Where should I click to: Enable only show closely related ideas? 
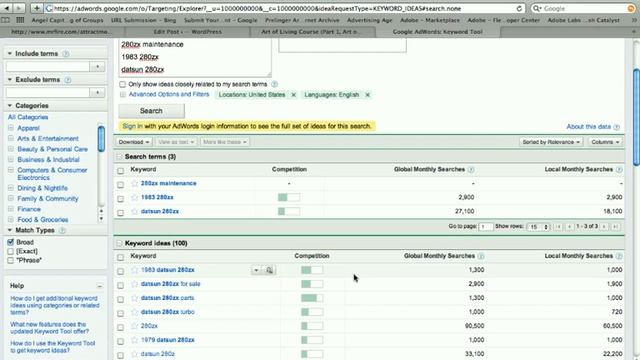point(122,84)
